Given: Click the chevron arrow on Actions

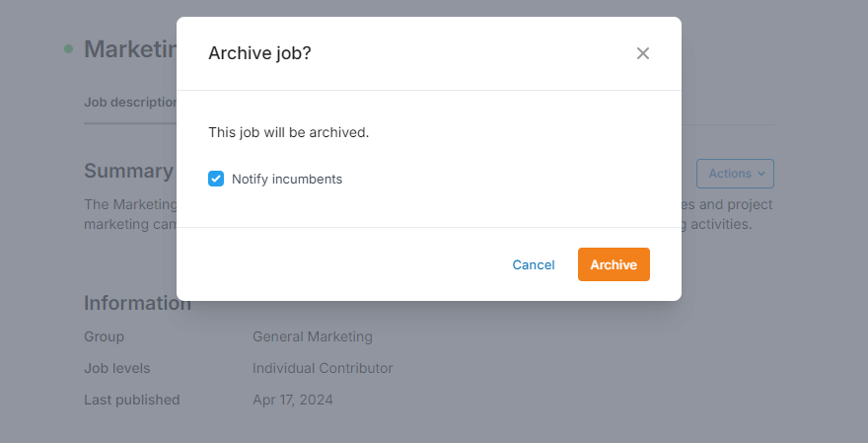Looking at the screenshot, I should coord(761,174).
